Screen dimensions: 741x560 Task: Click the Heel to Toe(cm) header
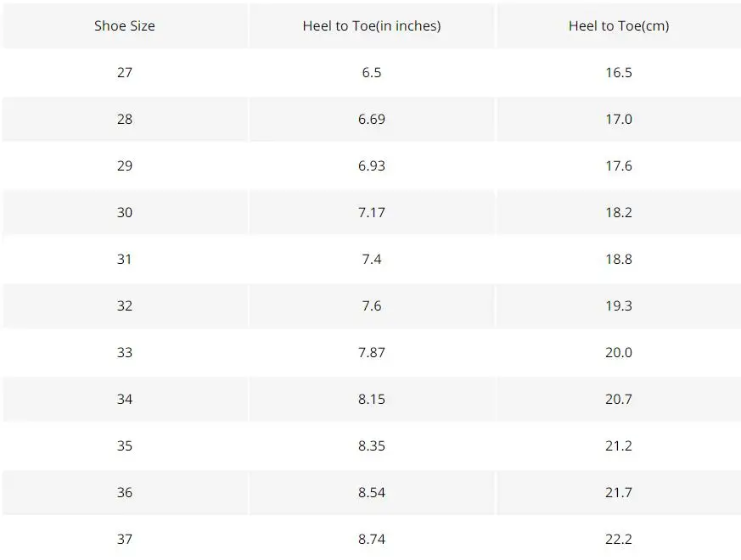pos(619,26)
